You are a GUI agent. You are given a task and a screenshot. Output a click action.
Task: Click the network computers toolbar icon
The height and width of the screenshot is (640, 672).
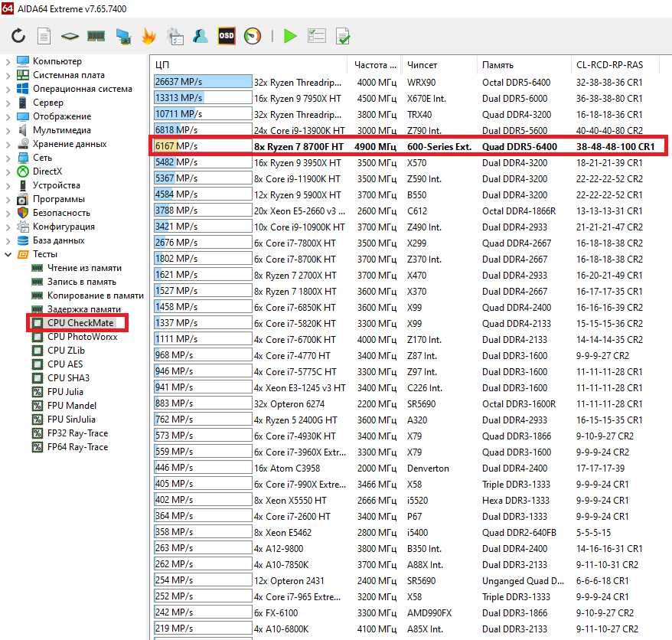(x=123, y=37)
